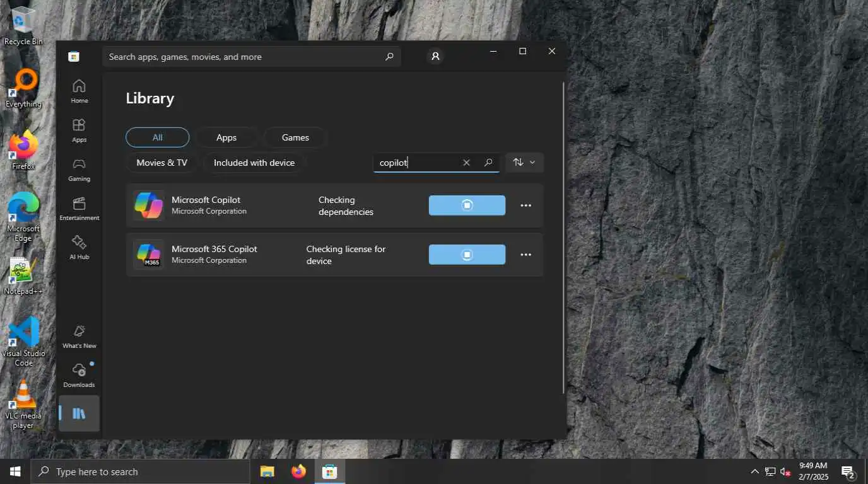Click the top Search apps, games field
This screenshot has height=484, width=868.
[x=252, y=57]
